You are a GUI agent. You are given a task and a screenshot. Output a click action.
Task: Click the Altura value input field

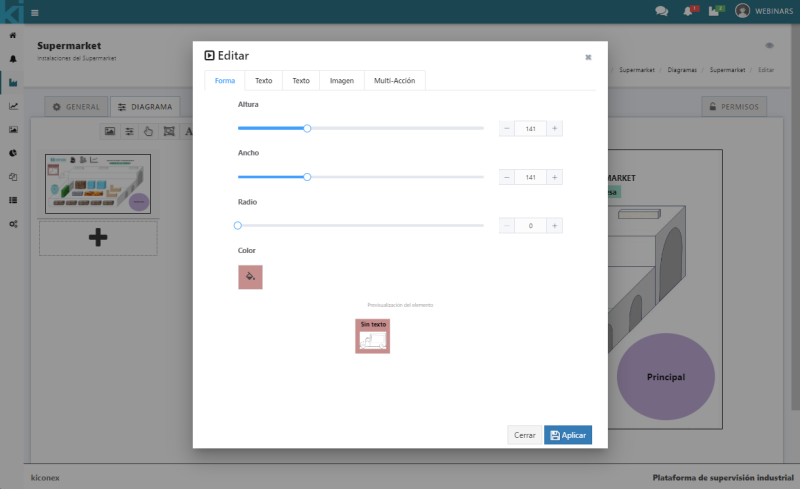click(x=531, y=128)
